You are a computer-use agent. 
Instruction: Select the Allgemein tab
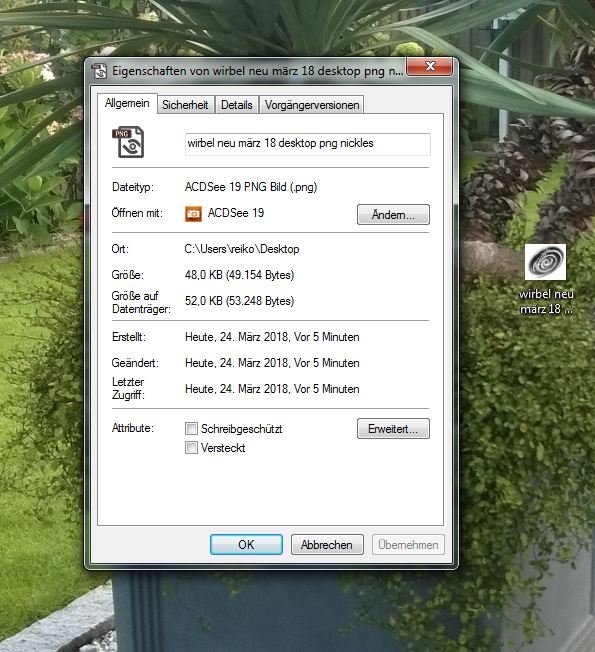tap(127, 103)
